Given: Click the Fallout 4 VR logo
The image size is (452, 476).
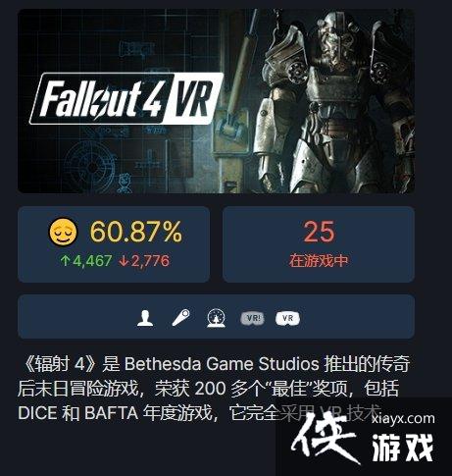Looking at the screenshot, I should (126, 98).
